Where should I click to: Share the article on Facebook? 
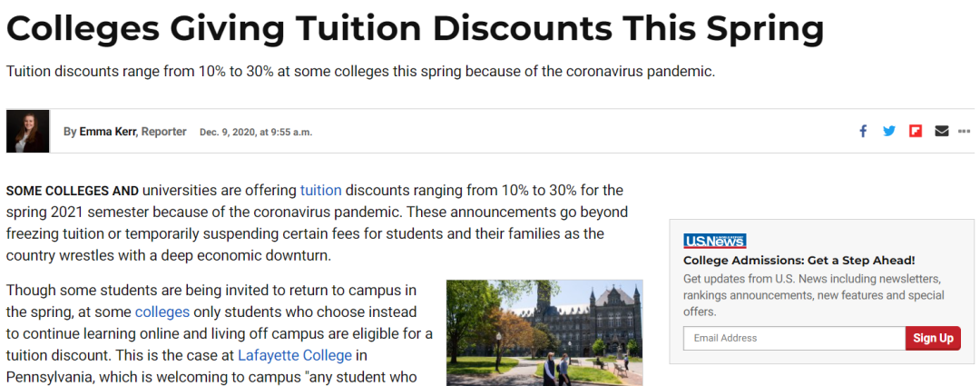coord(863,131)
